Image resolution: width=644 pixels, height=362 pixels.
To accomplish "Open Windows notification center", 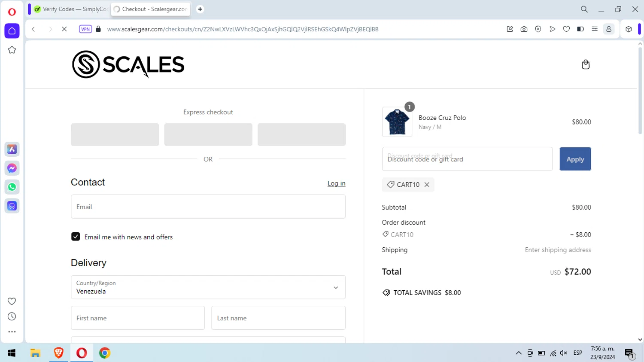I will pyautogui.click(x=629, y=353).
